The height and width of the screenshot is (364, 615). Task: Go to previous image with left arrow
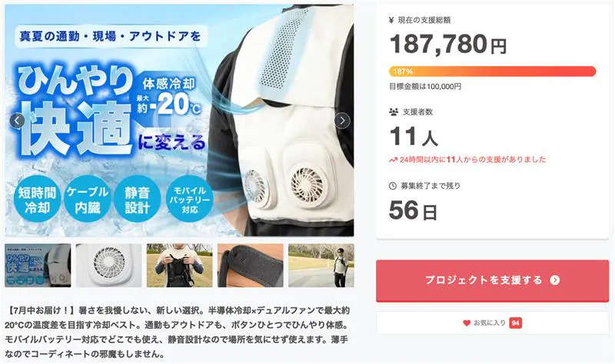point(17,121)
